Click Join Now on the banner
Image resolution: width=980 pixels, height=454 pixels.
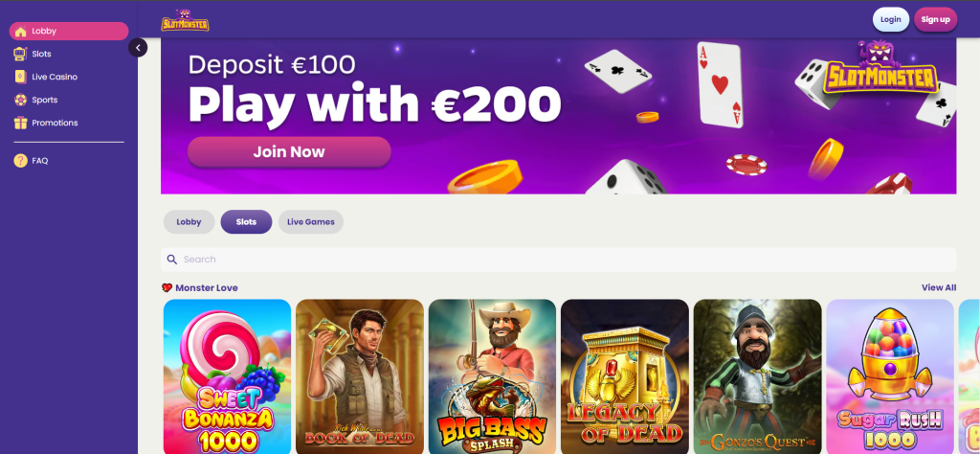point(289,152)
